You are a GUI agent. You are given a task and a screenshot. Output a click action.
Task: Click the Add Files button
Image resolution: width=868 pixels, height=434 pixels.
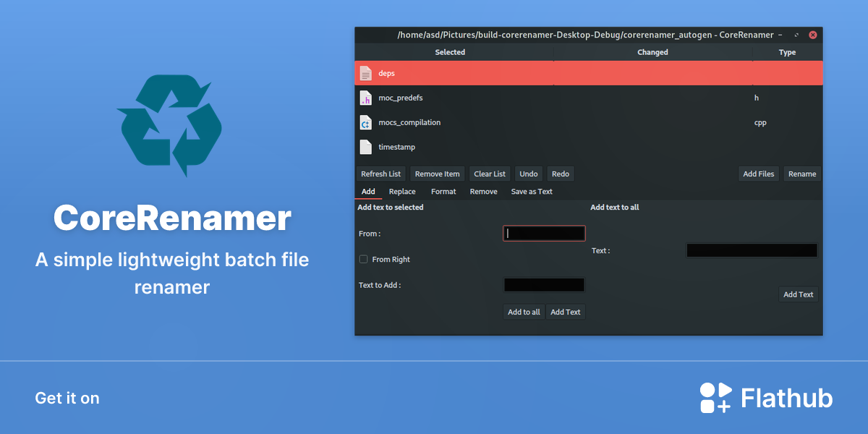(759, 174)
